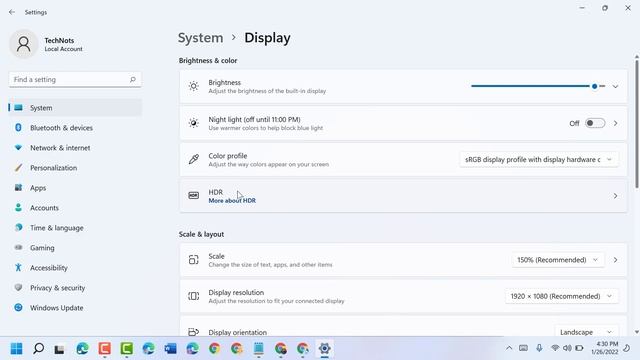640x360 pixels.
Task: Open the Windows Start menu
Action: click(x=17, y=349)
